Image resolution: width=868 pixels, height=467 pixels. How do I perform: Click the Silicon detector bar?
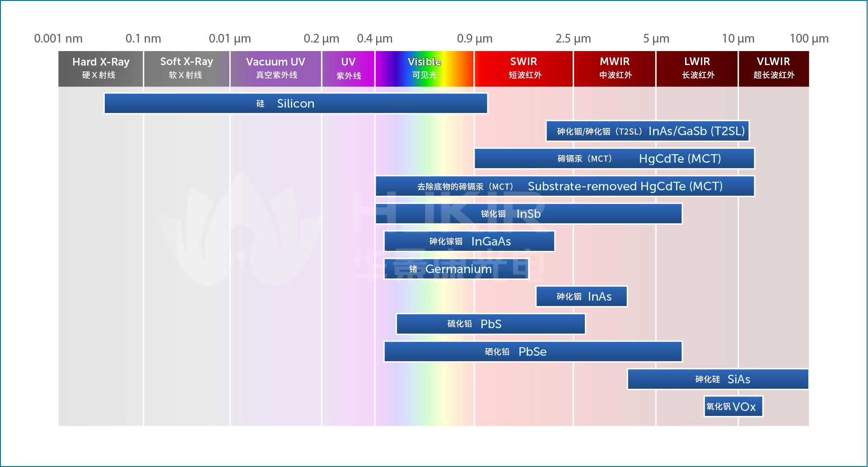point(296,104)
